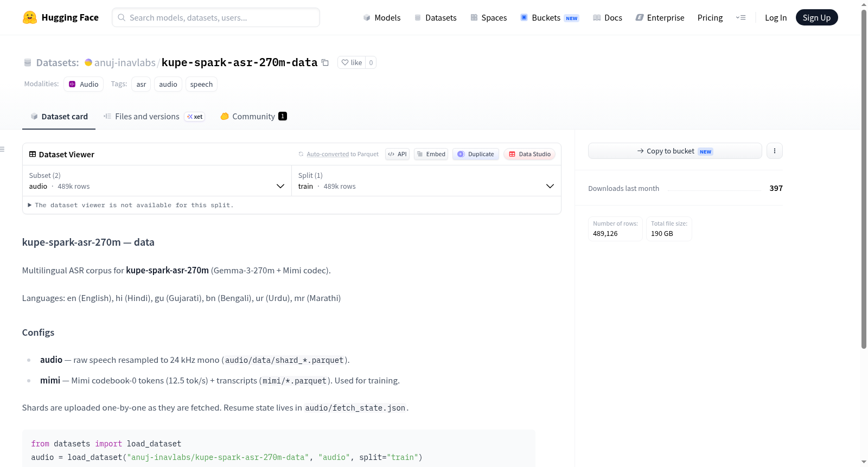Open the Docs navigation link
Screen dimensions: 868x467
(608, 17)
